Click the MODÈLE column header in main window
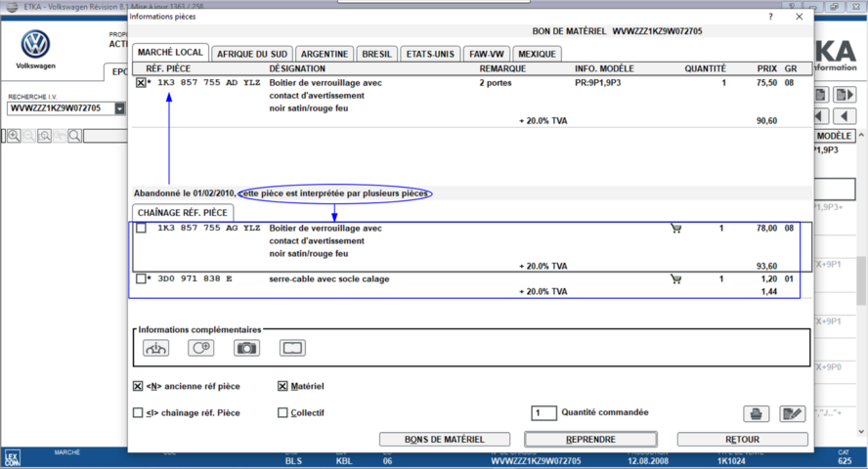This screenshot has height=469, width=868. (x=834, y=136)
